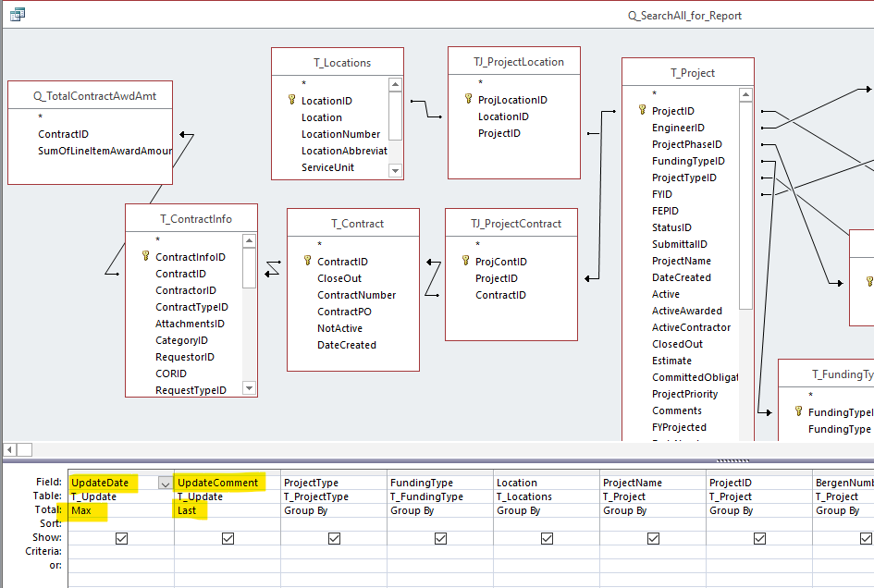Click the key icon beside ContractInfoID
874x588 pixels.
(145, 256)
